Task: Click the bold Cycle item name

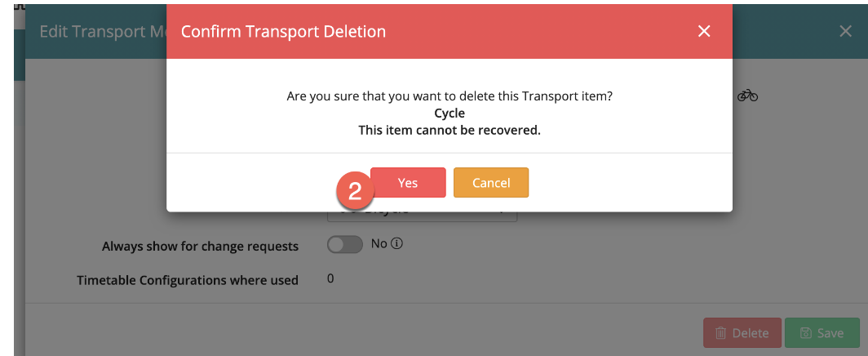Action: [x=449, y=113]
